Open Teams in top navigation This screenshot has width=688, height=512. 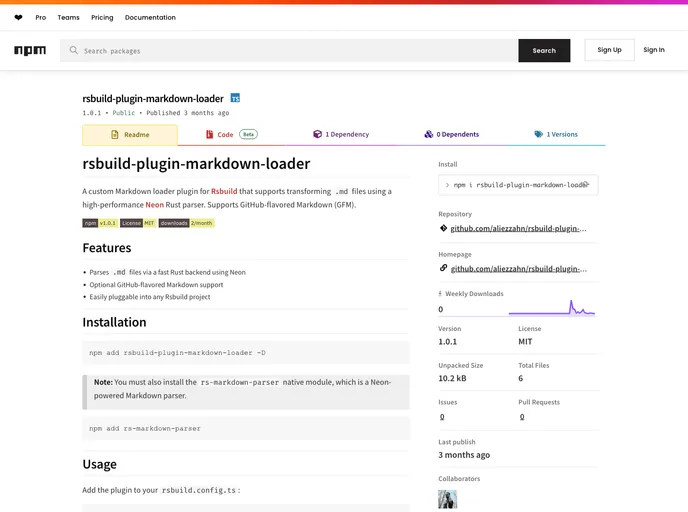click(68, 18)
